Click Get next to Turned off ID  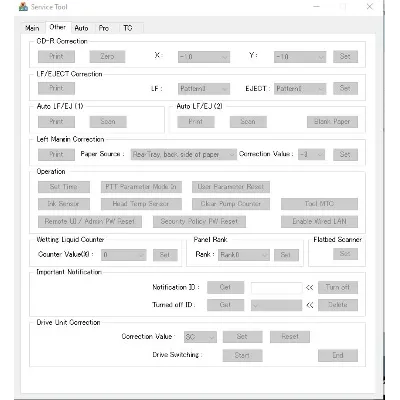[x=225, y=305]
